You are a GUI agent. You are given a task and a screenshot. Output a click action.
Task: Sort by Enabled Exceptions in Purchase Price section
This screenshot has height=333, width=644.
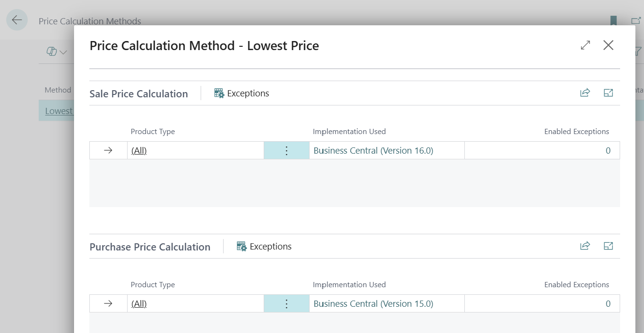577,285
